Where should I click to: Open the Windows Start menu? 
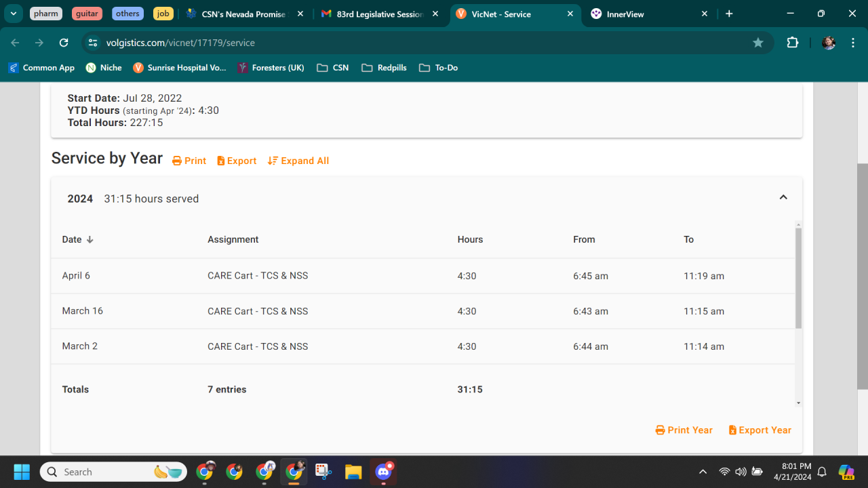point(22,472)
